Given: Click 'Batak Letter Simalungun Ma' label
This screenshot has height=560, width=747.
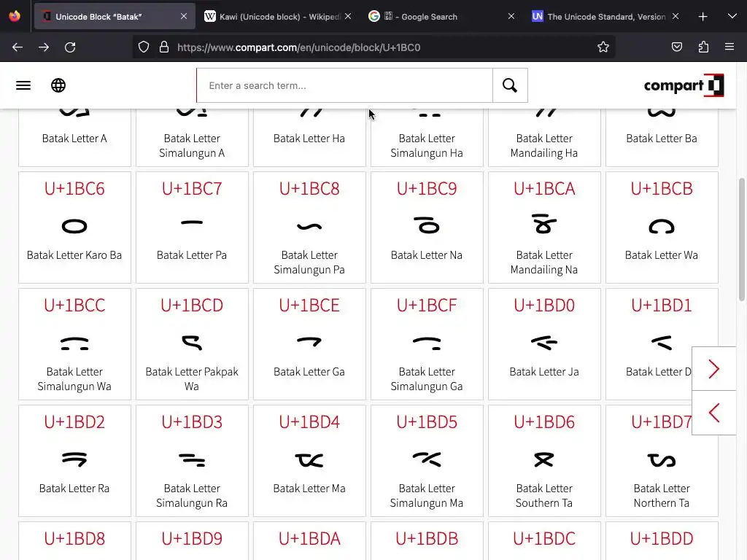Looking at the screenshot, I should [x=427, y=496].
